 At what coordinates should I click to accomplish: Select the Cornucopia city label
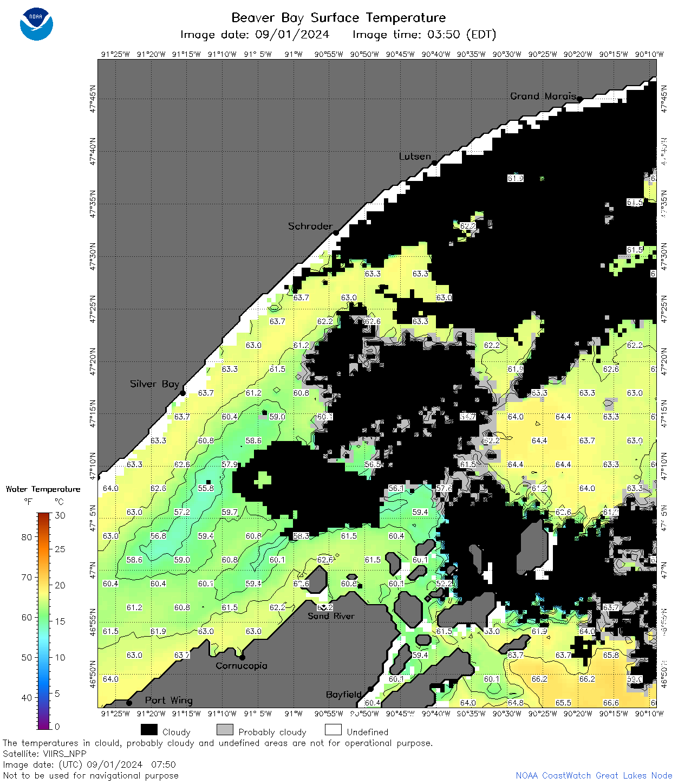242,666
